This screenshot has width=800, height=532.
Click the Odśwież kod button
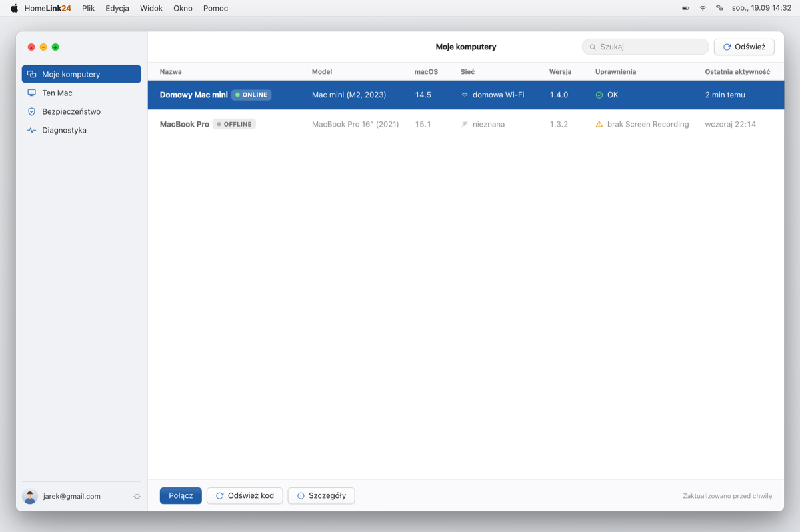245,495
